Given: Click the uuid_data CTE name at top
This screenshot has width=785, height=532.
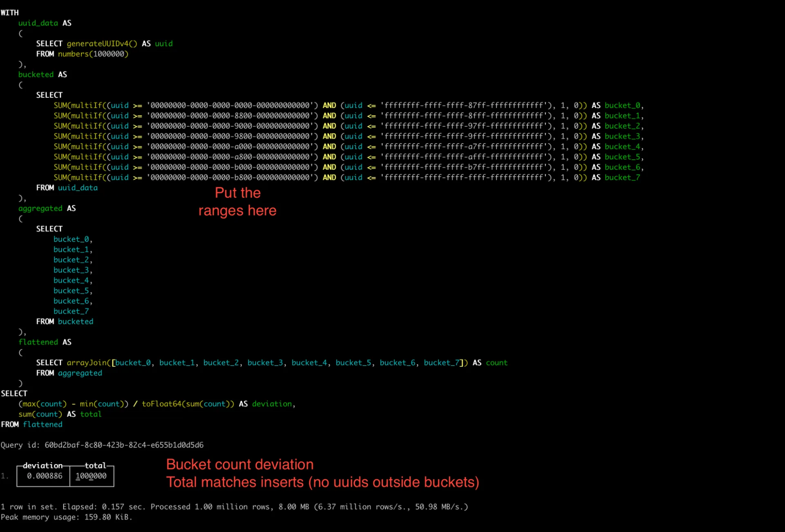Looking at the screenshot, I should 38,23.
